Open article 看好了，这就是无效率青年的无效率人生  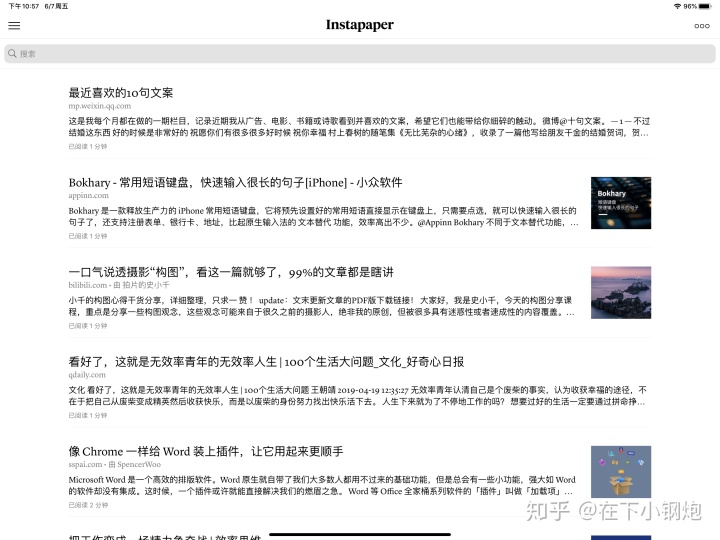click(266, 362)
